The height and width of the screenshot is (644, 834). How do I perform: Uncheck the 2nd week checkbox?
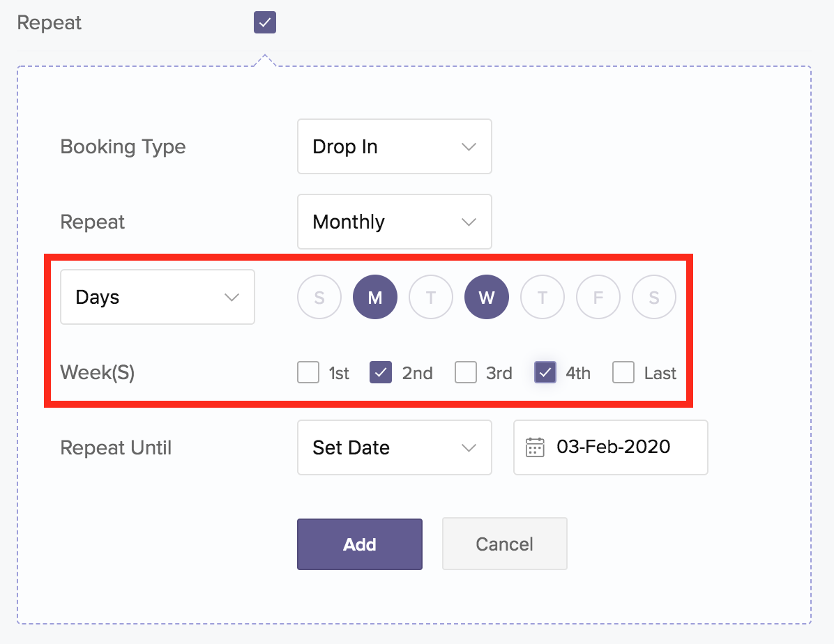pyautogui.click(x=380, y=373)
